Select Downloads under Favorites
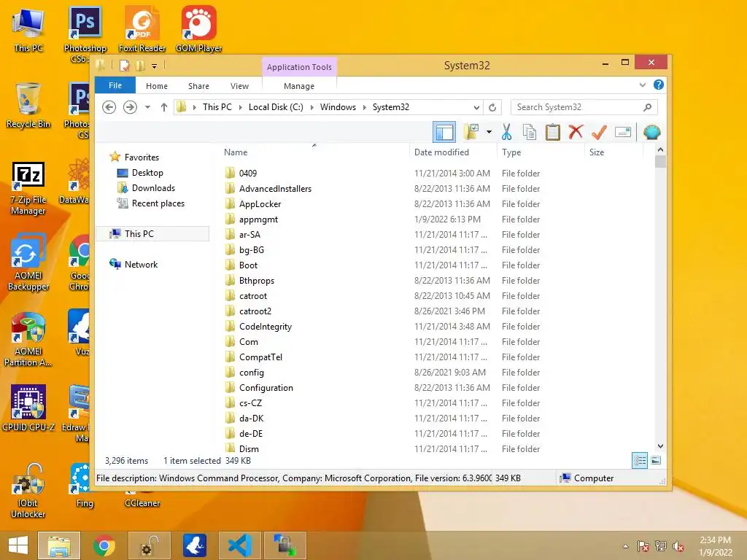 (153, 188)
